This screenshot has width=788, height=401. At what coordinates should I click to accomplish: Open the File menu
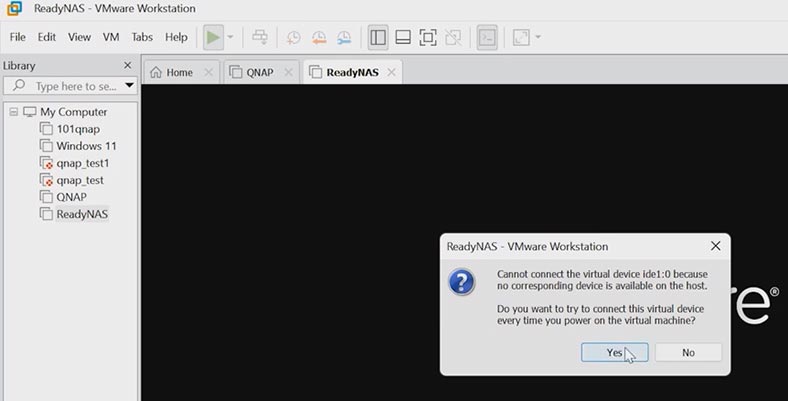click(18, 37)
